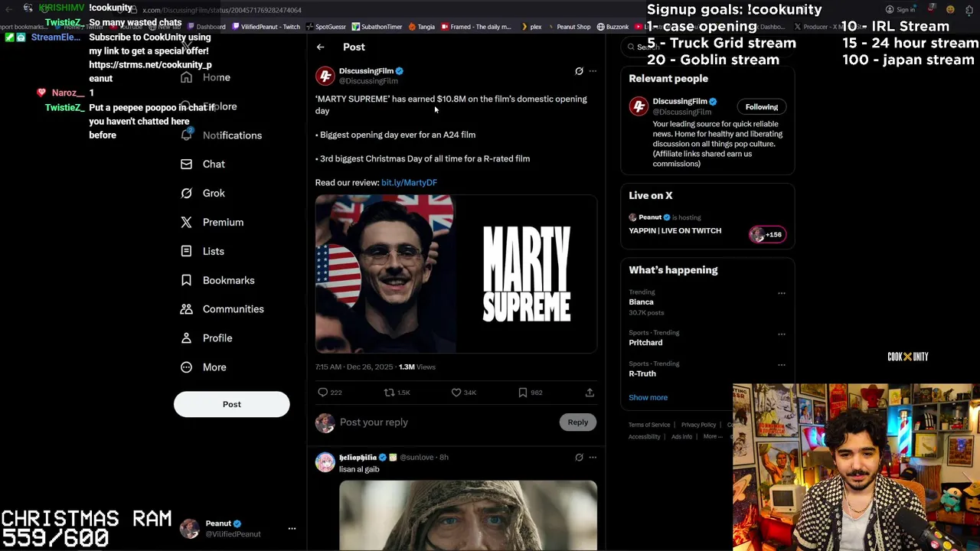Open the Framed - The daily m... bookmark

[x=475, y=27]
